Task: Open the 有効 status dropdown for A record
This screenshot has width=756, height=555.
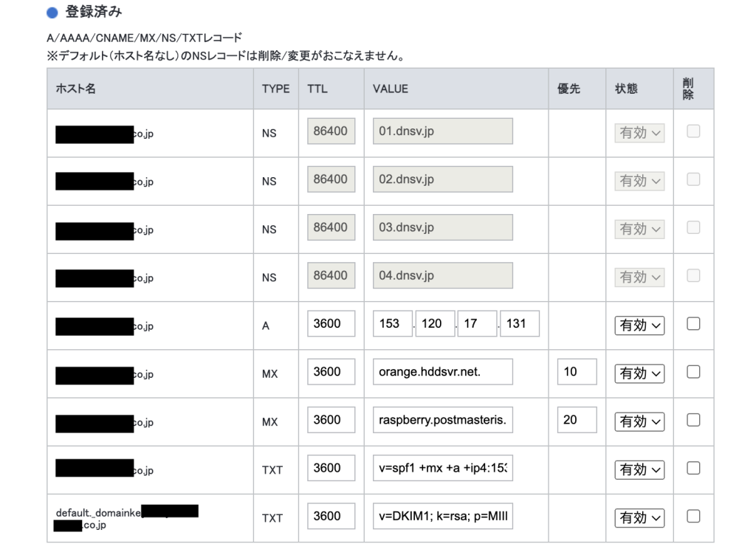Action: (x=639, y=325)
